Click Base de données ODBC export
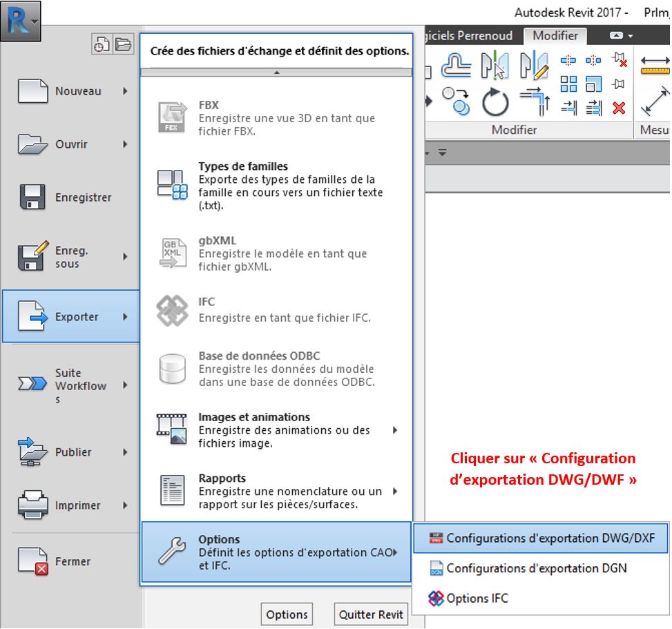 click(277, 369)
